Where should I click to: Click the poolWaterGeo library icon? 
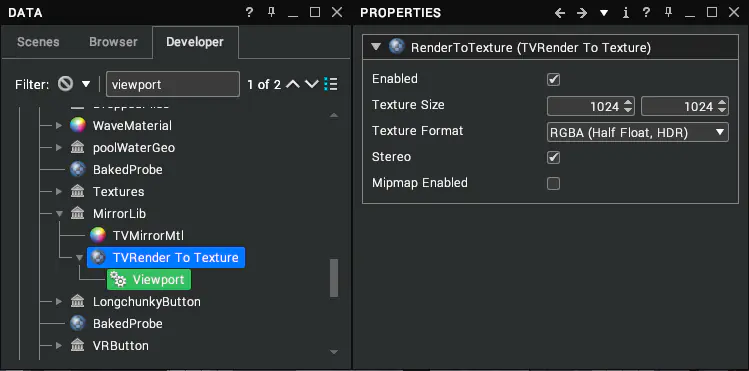[77, 148]
